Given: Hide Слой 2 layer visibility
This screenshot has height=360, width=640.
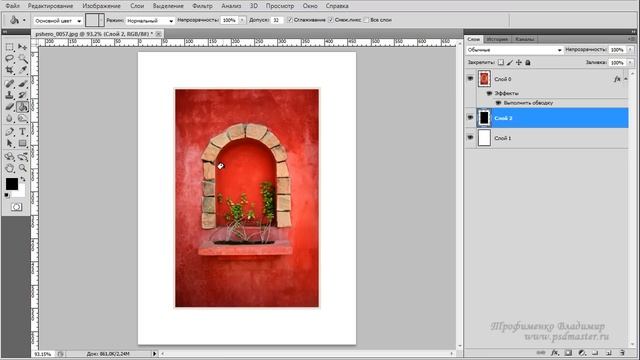Looking at the screenshot, I should point(470,118).
